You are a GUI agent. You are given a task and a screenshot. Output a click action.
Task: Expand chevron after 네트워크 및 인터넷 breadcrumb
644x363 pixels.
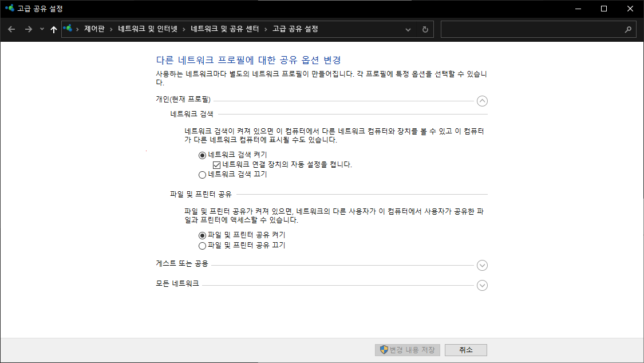point(184,29)
